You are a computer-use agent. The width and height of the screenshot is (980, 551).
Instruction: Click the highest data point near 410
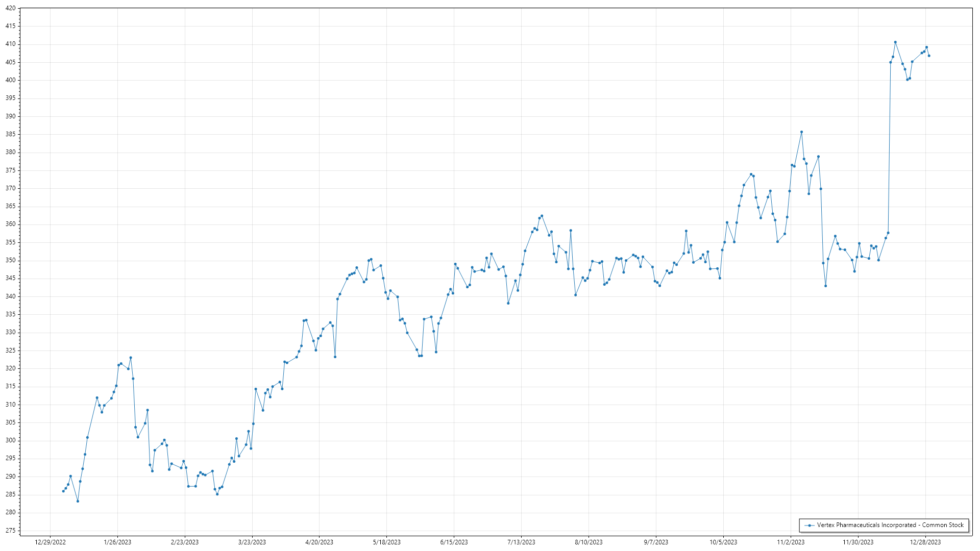895,42
